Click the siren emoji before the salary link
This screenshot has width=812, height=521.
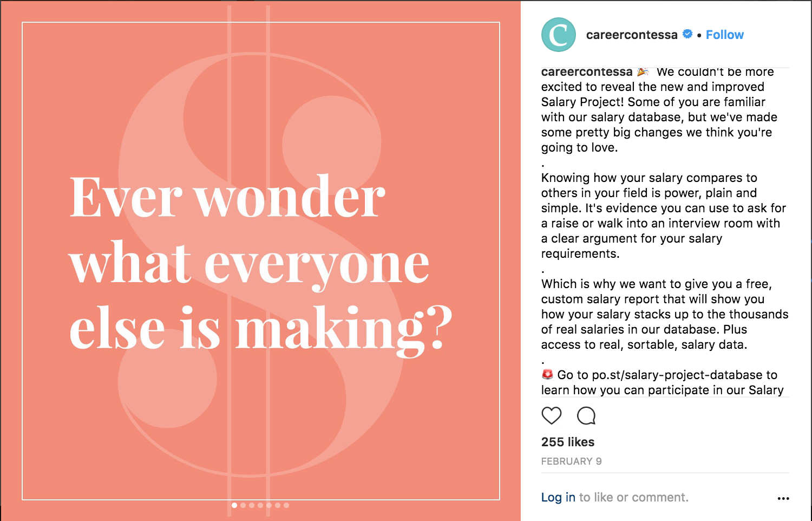click(547, 374)
